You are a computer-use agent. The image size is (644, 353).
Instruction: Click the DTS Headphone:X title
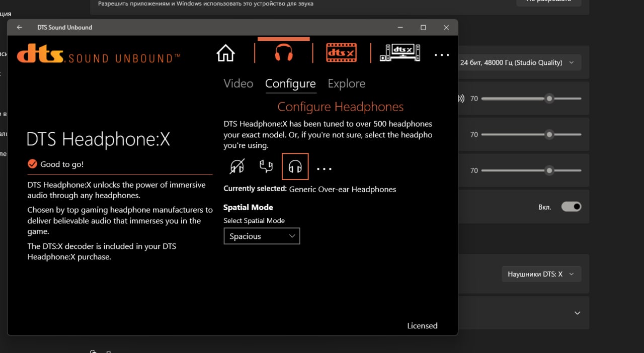(x=98, y=140)
